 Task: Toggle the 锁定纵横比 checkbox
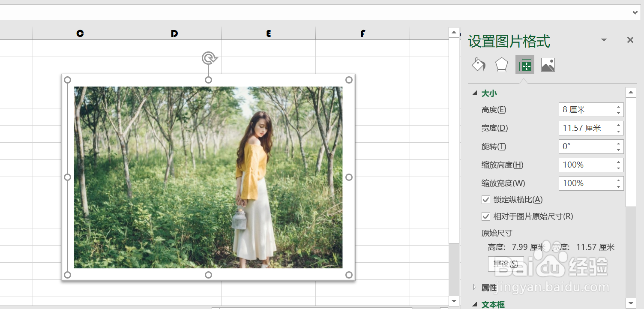pyautogui.click(x=486, y=200)
